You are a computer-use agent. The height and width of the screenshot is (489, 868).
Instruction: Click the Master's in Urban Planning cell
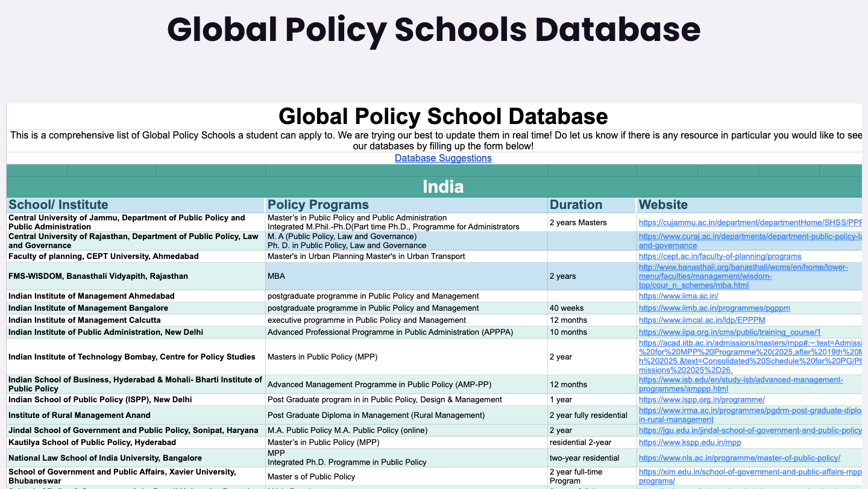point(406,256)
